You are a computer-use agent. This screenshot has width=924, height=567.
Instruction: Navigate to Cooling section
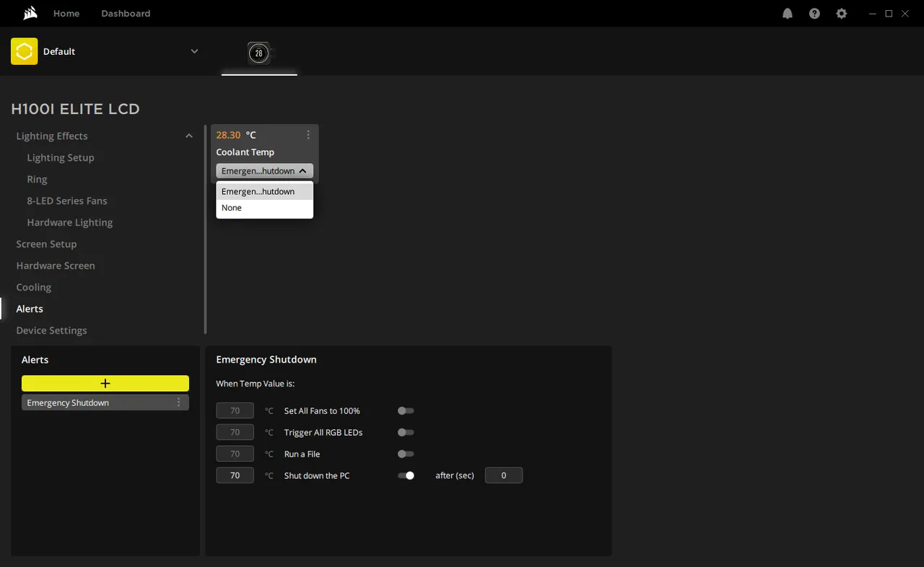34,287
